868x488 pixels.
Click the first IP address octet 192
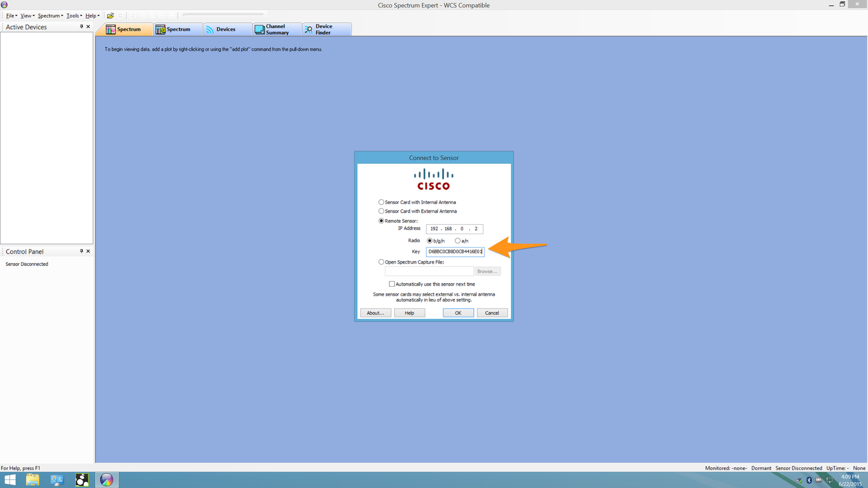pyautogui.click(x=434, y=229)
